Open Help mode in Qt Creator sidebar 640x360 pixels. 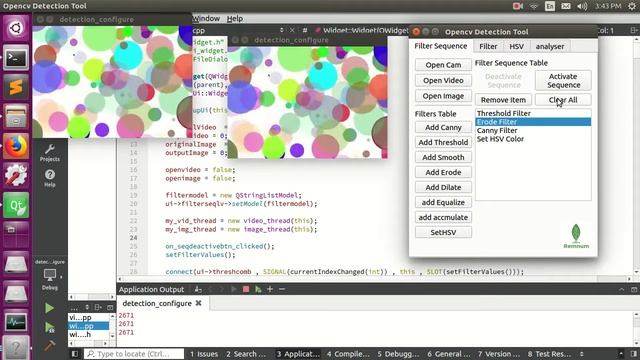50,178
